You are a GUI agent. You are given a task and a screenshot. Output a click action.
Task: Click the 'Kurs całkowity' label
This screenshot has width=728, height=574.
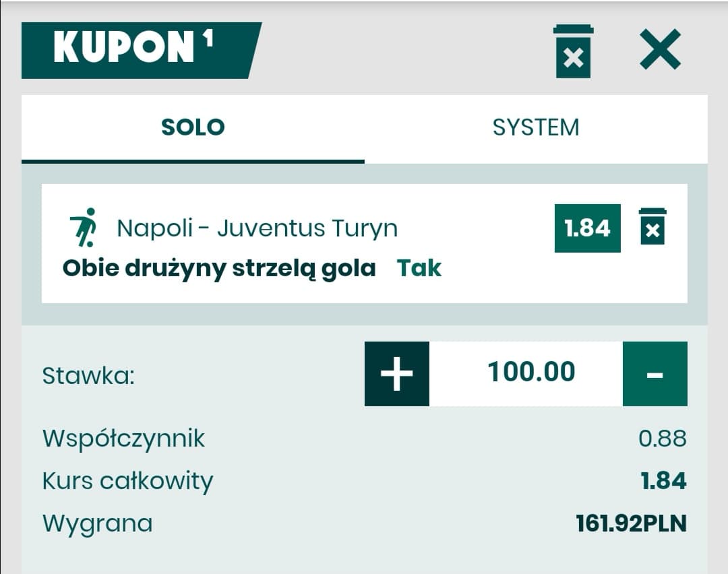coord(127,481)
